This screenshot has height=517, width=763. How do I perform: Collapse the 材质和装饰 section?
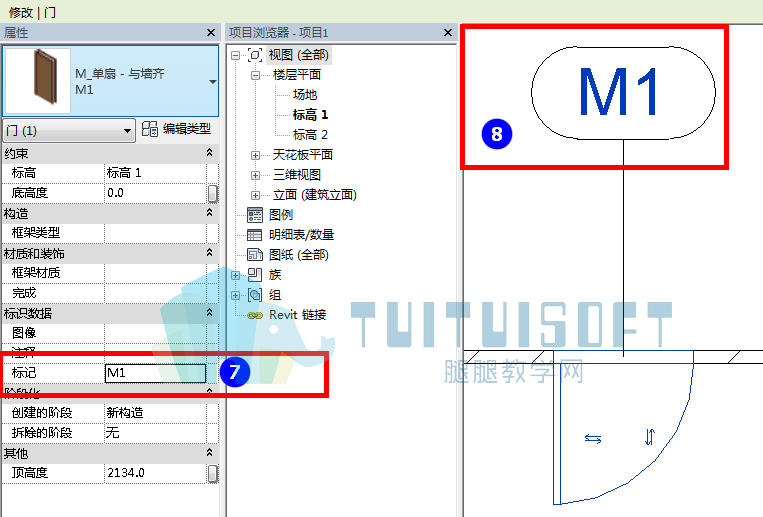coord(209,253)
